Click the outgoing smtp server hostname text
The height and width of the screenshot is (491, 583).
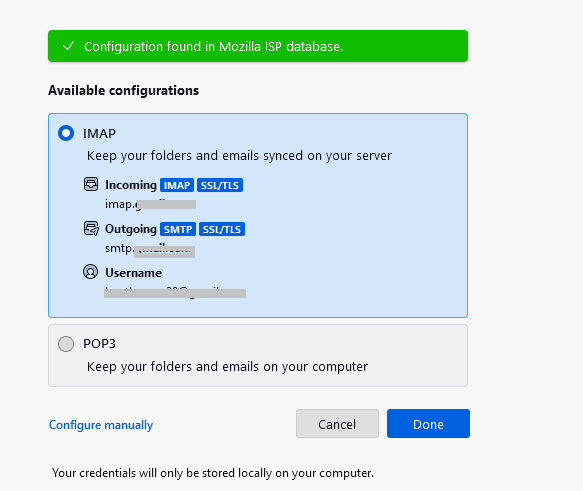click(150, 249)
